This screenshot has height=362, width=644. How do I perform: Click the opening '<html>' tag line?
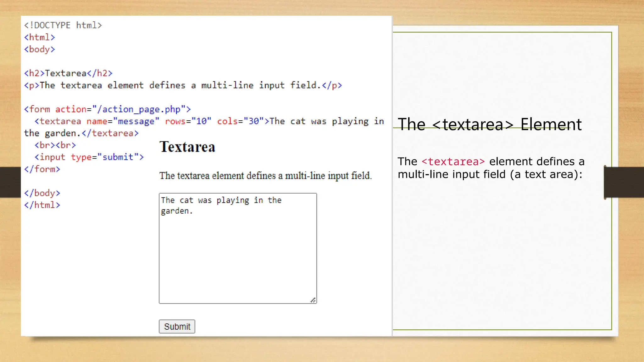[x=40, y=37]
